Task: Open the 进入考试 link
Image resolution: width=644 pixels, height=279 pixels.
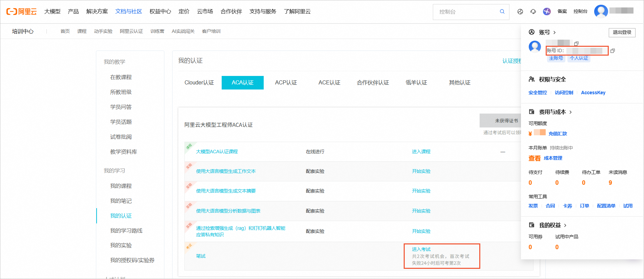Action: tap(421, 249)
